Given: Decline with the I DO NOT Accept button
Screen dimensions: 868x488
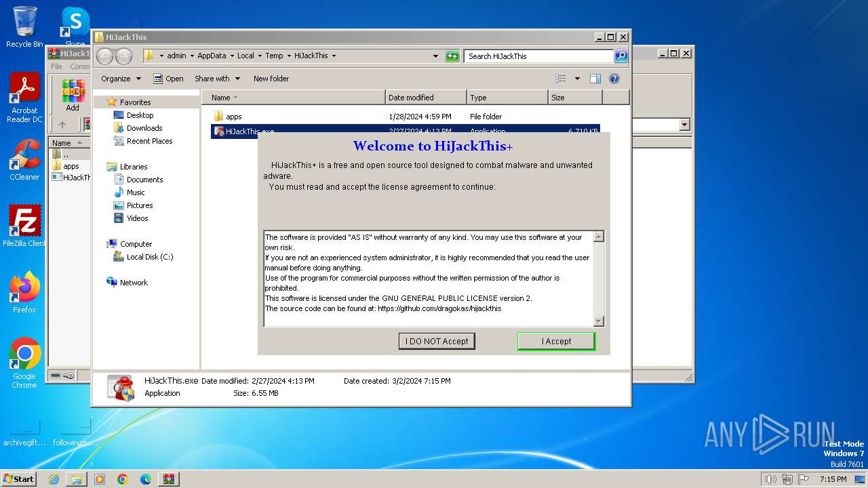Looking at the screenshot, I should coord(437,341).
